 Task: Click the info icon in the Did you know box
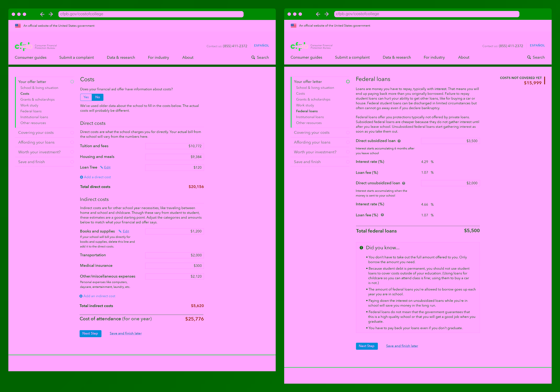(361, 247)
